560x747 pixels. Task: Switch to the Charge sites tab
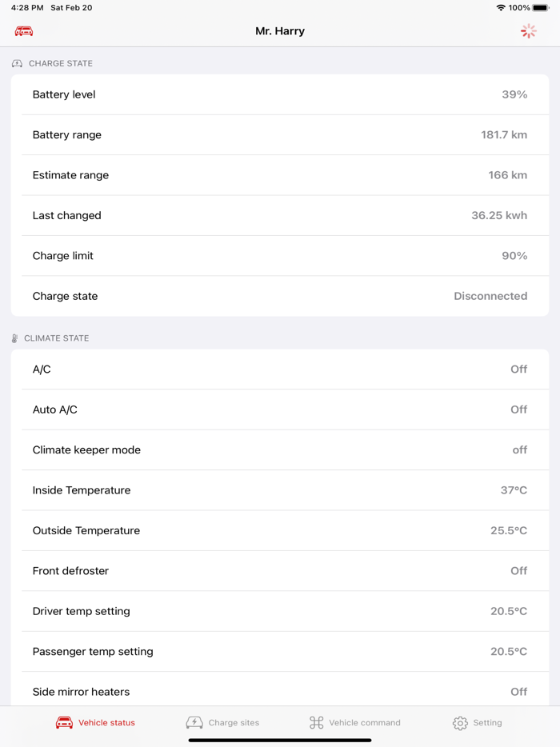tap(223, 723)
